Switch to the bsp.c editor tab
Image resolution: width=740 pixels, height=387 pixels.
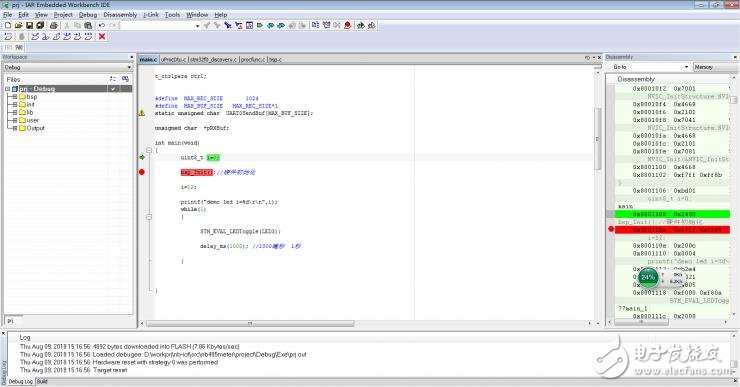275,59
